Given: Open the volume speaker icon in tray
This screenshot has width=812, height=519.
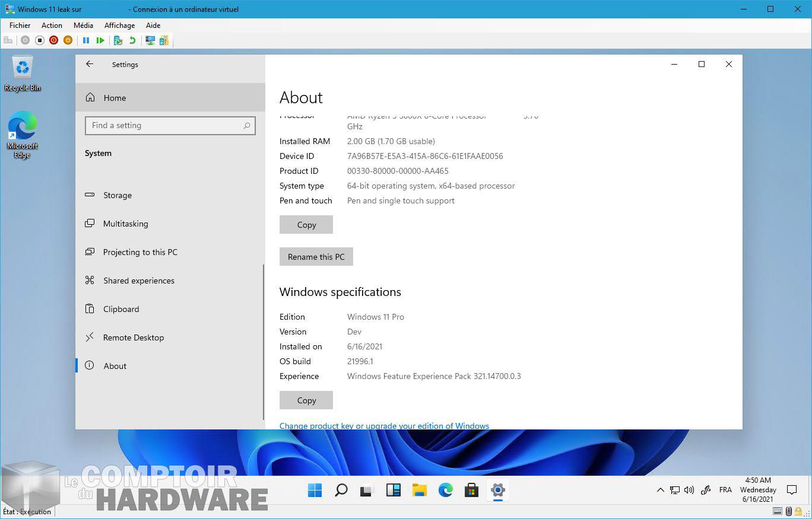Looking at the screenshot, I should (689, 490).
